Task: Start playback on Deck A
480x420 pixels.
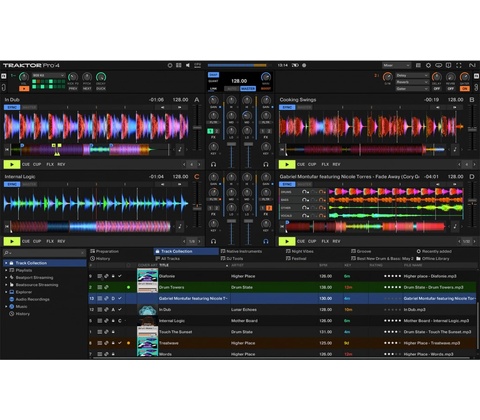Action: click(x=12, y=164)
